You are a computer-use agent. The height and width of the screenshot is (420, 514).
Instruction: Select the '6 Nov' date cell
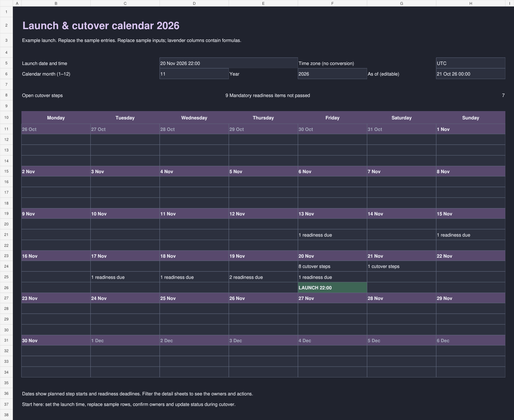(x=333, y=171)
